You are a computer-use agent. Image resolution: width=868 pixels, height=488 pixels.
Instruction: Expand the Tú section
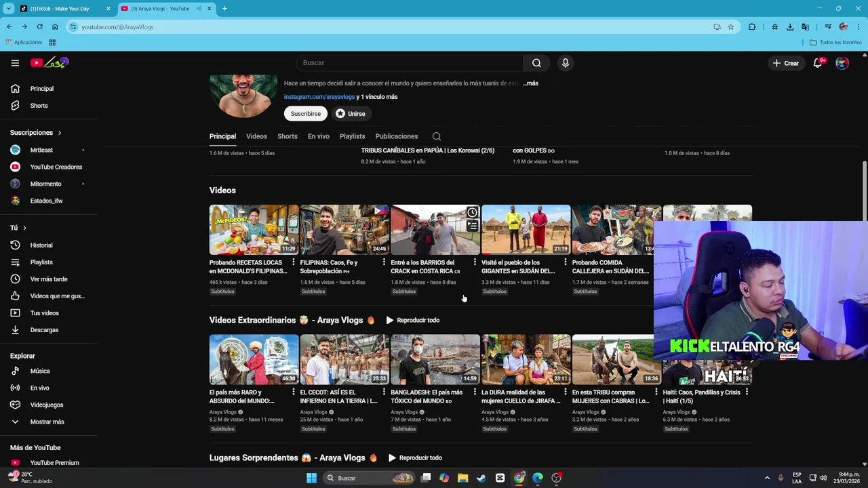tap(18, 228)
